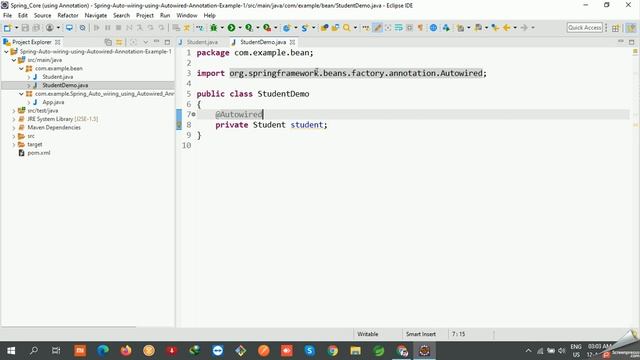
Task: Click the import statement on line 3
Action: point(342,73)
